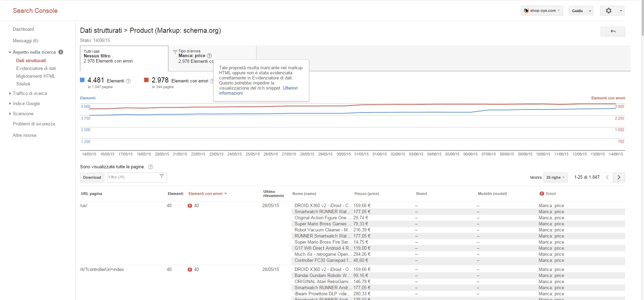The height and width of the screenshot is (300, 644).
Task: Click the blue Elementi legend swatch
Action: [82, 80]
